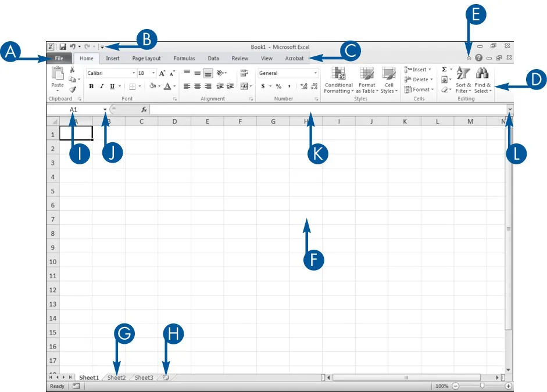The height and width of the screenshot is (392, 547).
Task: Click the Paste button
Action: click(x=58, y=79)
